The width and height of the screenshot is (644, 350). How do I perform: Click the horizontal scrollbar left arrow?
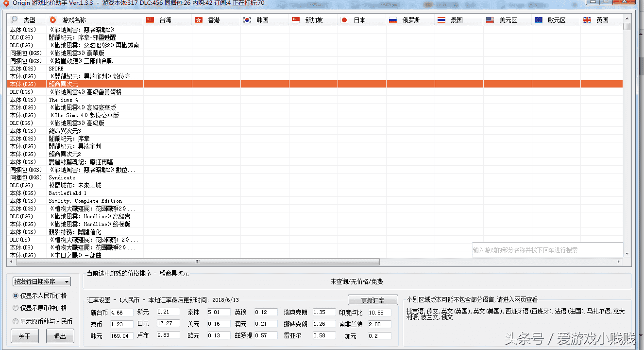pyautogui.click(x=12, y=262)
